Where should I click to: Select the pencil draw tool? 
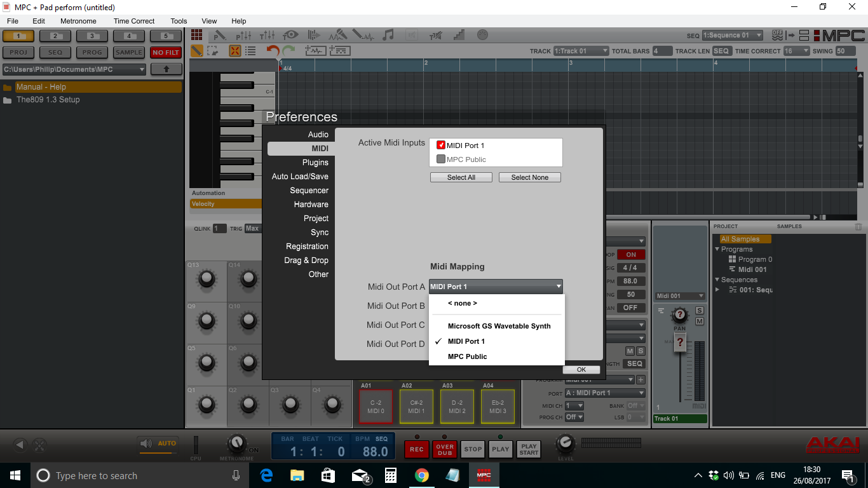point(196,51)
